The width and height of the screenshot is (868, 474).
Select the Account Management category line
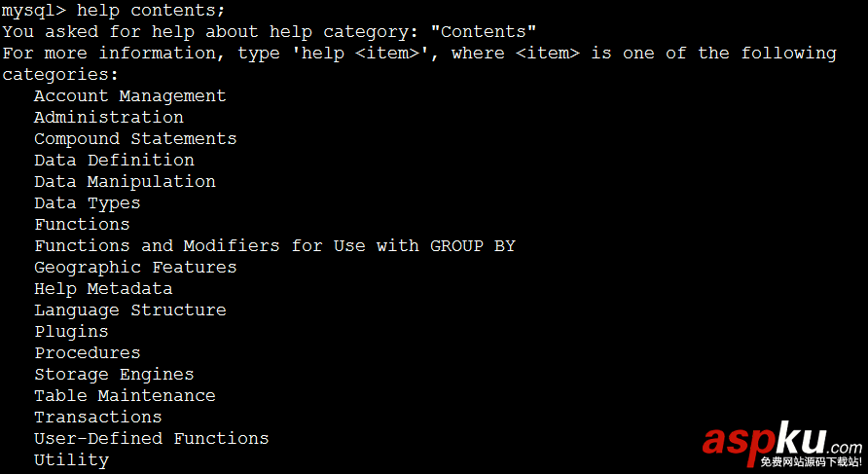point(129,95)
